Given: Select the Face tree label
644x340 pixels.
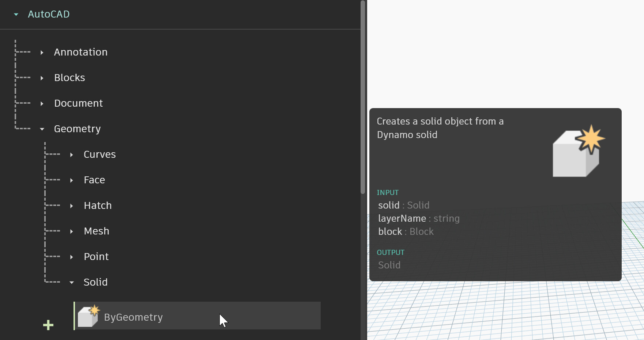Looking at the screenshot, I should click(94, 180).
